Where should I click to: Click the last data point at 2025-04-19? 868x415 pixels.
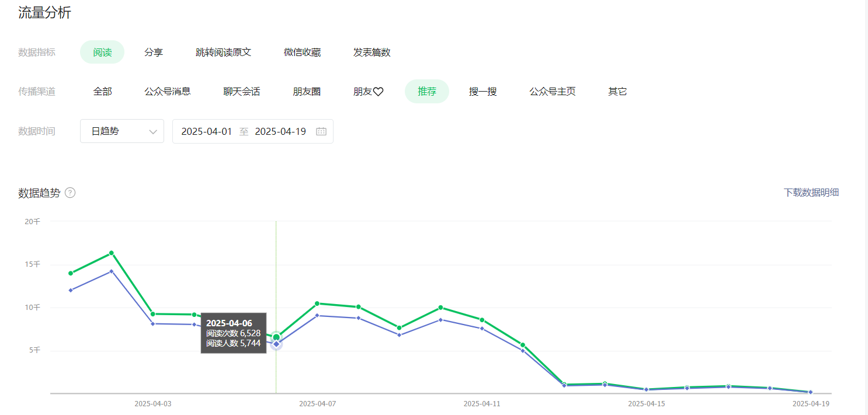811,392
